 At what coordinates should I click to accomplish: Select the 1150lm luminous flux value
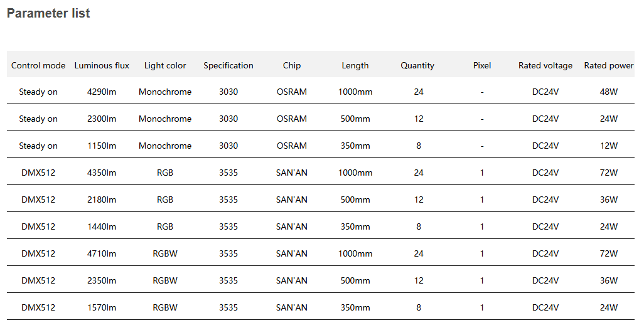102,146
